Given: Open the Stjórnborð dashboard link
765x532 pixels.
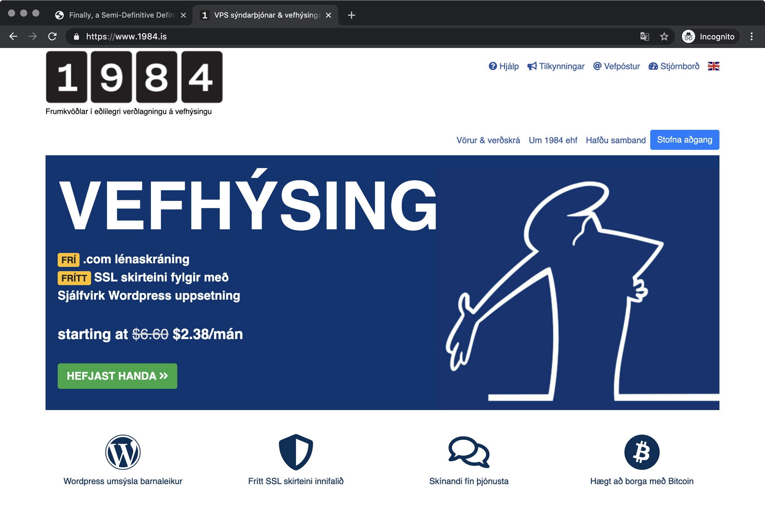Looking at the screenshot, I should [674, 66].
